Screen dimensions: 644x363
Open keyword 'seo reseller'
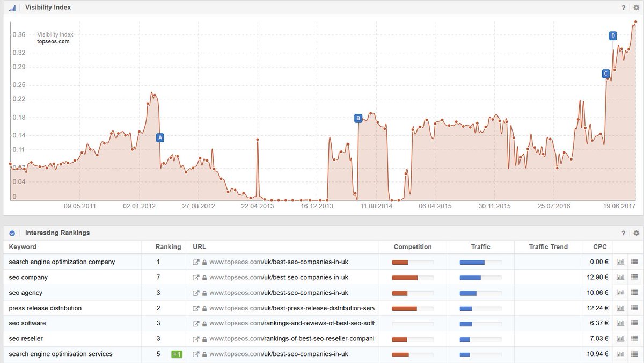[x=26, y=339]
